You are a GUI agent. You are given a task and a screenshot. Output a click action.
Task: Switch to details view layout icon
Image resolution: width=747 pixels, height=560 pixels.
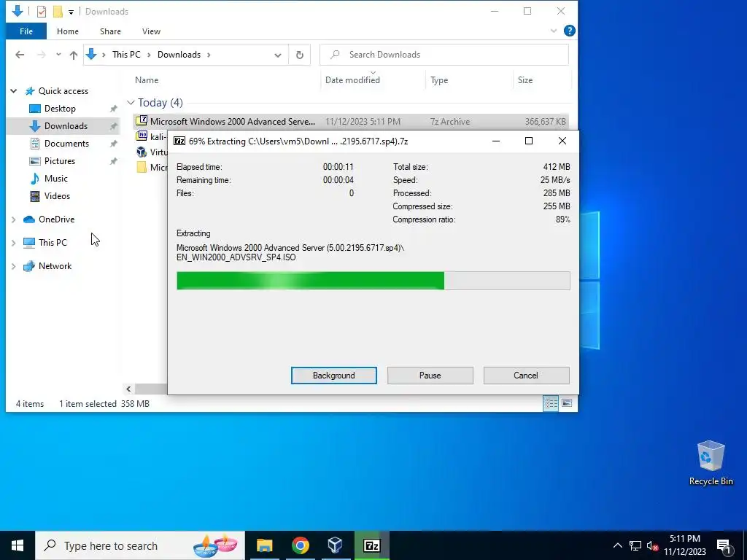point(551,404)
